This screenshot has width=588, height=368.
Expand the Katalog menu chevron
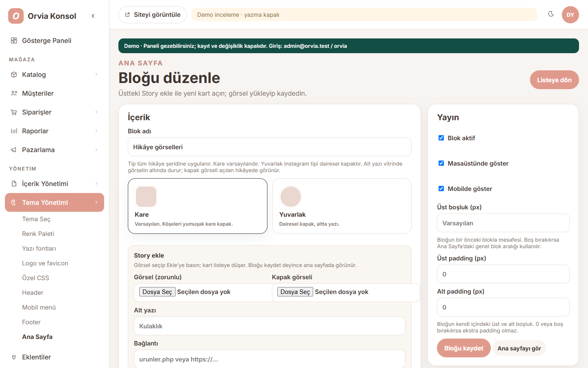(x=96, y=74)
